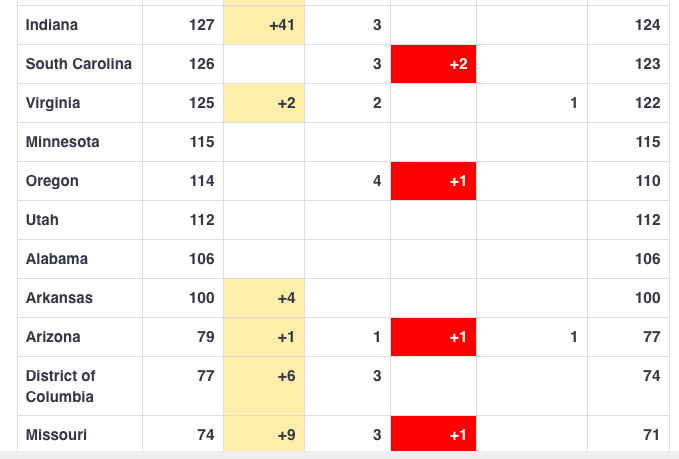Select Arkansas's yellow +4 cell
This screenshot has height=459, width=679.
point(264,298)
